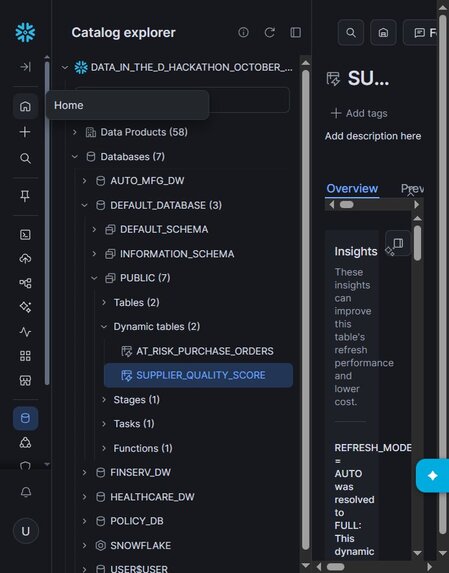449x573 pixels.
Task: Click the cloud upload Ingestion icon
Action: coord(25,259)
